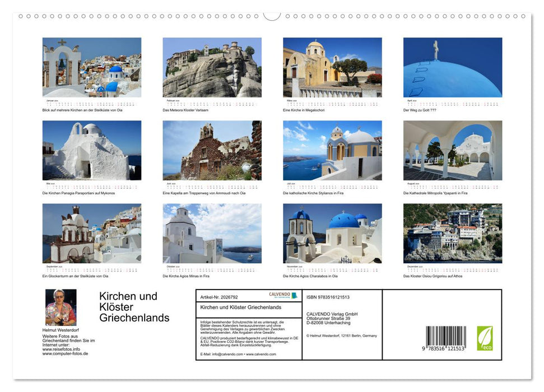The width and height of the screenshot is (544, 392).
Task: Select the Kathedrale Mitropolis Ypapanti in Fira photo
Action: [x=452, y=150]
